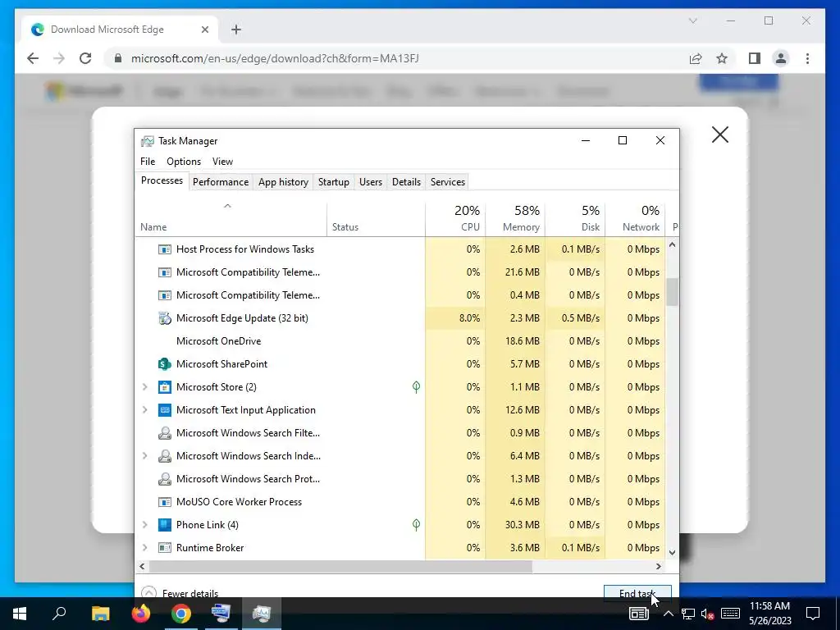Click the scroll down arrow of process list
Image resolution: width=840 pixels, height=630 pixels.
click(x=672, y=552)
